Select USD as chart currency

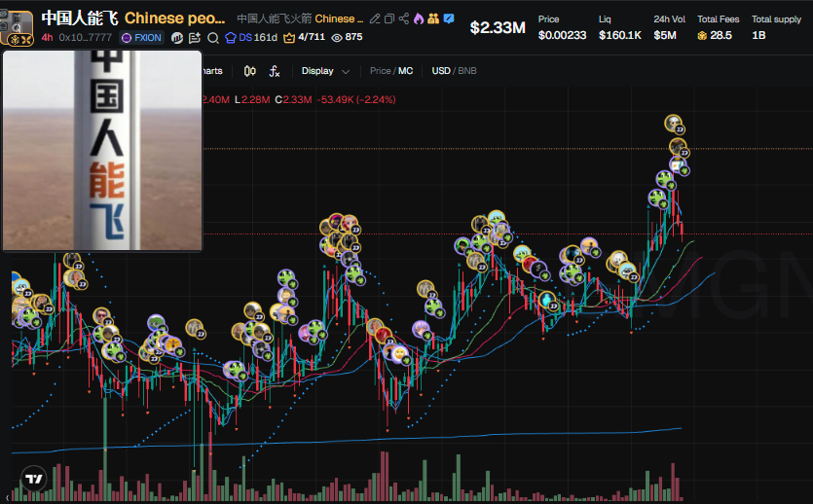pyautogui.click(x=441, y=71)
